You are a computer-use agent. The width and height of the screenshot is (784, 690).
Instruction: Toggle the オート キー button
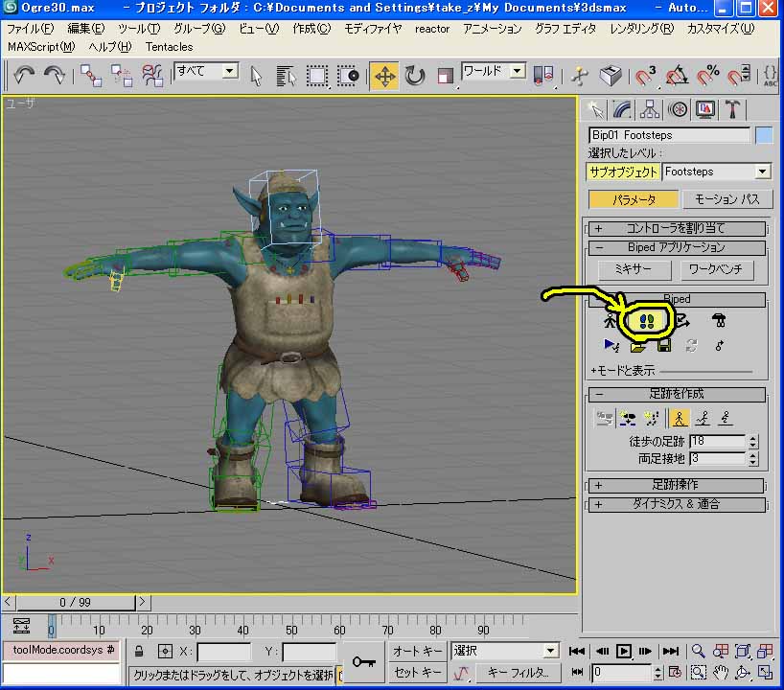pyautogui.click(x=417, y=651)
